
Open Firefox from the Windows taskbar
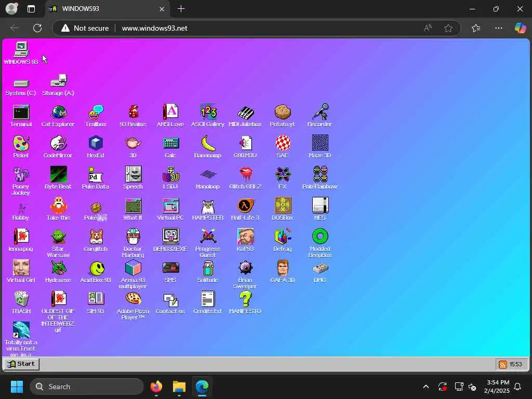[x=156, y=387]
